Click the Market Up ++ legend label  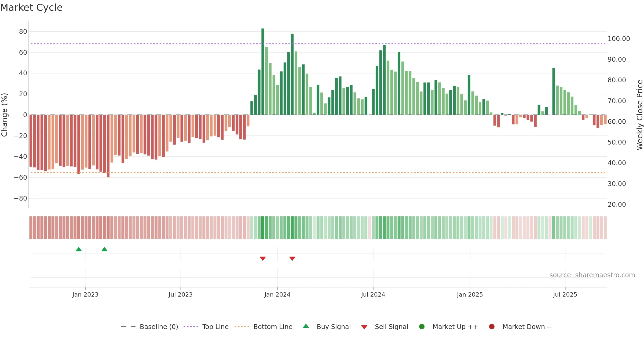455,327
